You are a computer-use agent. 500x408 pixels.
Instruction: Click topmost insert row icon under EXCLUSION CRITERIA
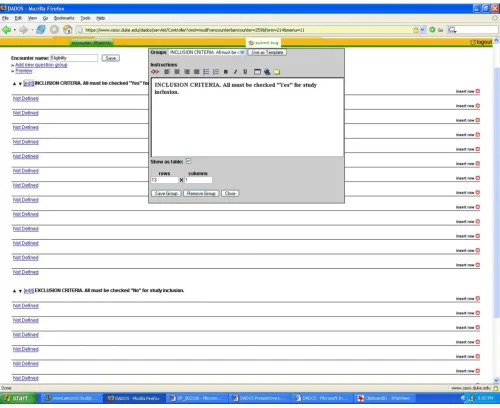coord(478,298)
